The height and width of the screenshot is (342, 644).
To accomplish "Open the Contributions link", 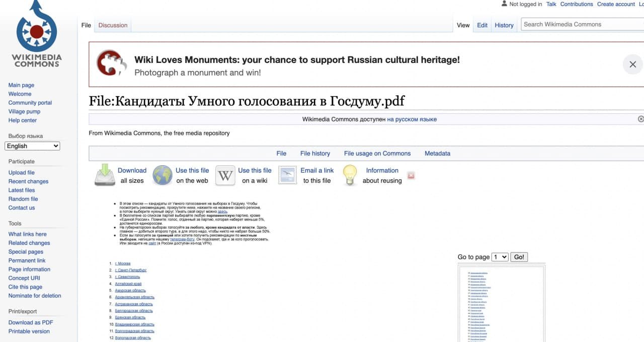I will pos(577,4).
